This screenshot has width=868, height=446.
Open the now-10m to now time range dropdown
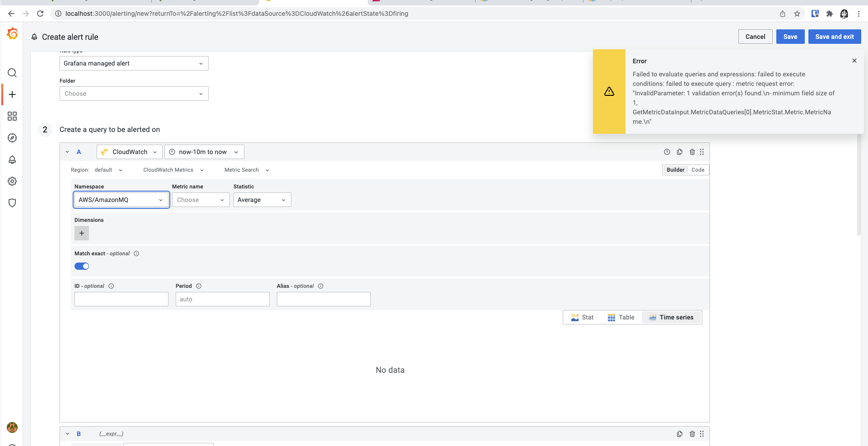pos(204,152)
